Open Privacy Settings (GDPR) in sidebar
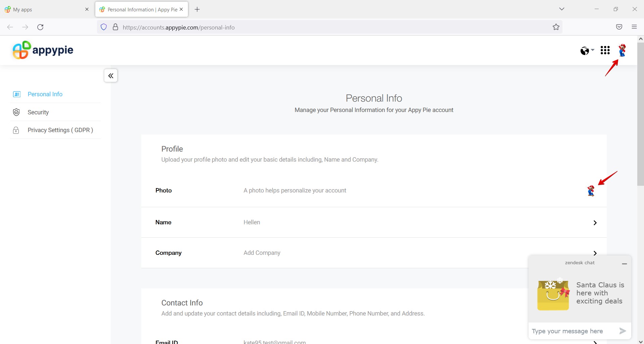The height and width of the screenshot is (344, 644). tap(60, 130)
